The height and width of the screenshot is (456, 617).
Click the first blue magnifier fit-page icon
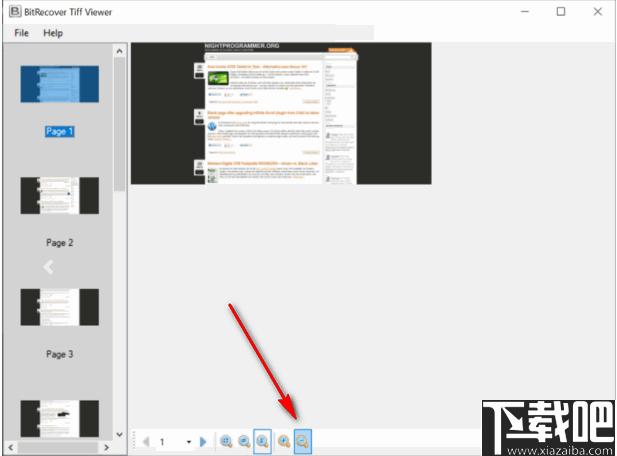point(226,441)
